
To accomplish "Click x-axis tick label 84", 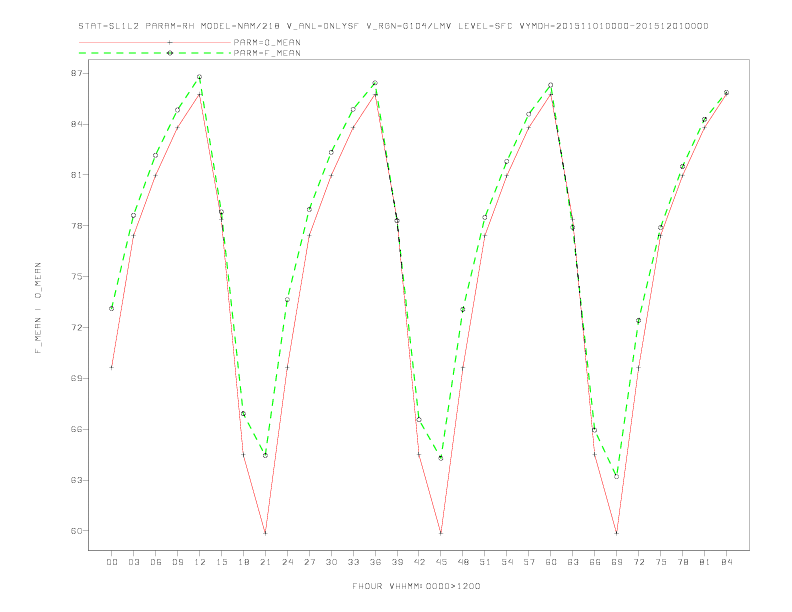I will click(x=727, y=562).
